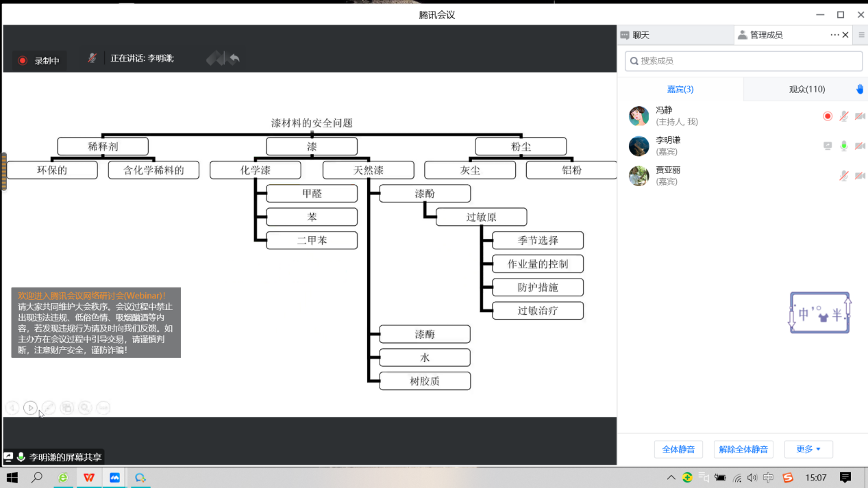This screenshot has height=488, width=868.
Task: Click the 全体静音 button
Action: pos(678,449)
